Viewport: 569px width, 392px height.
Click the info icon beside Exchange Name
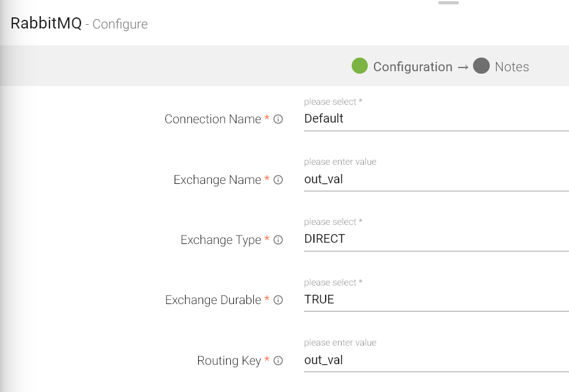tap(278, 180)
